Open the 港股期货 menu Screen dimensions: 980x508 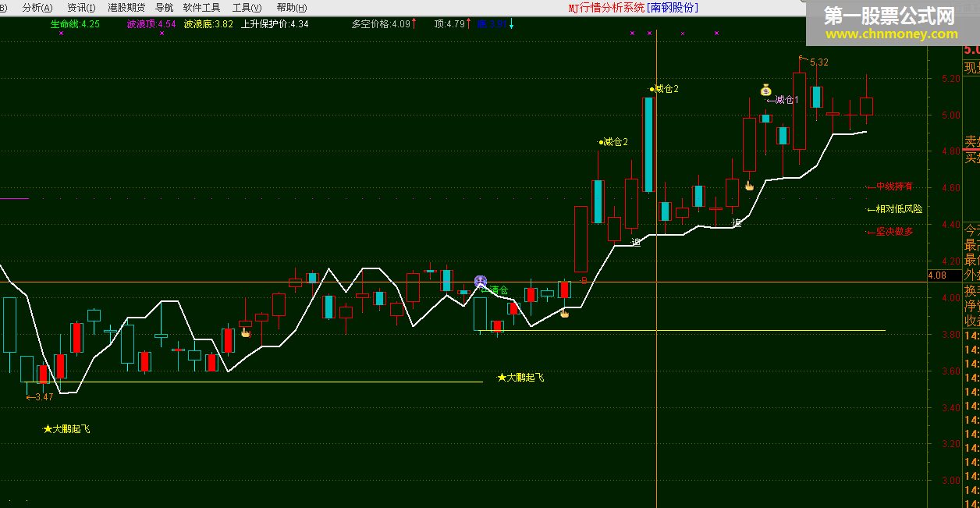click(126, 8)
